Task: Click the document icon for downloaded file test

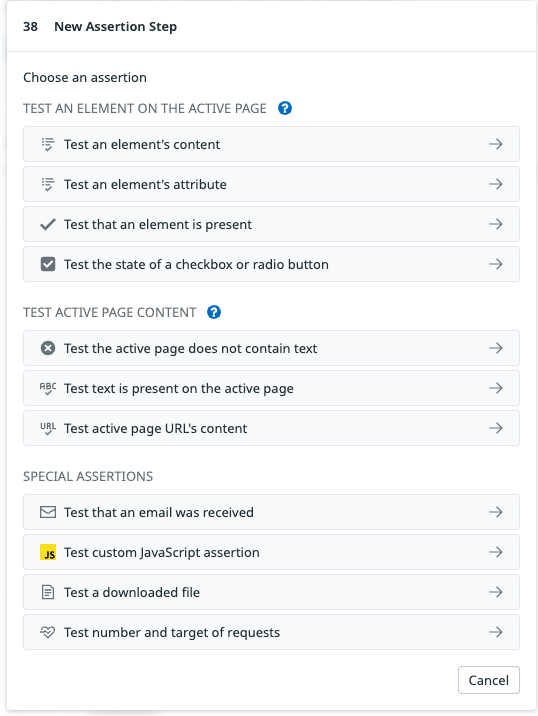Action: pos(48,592)
